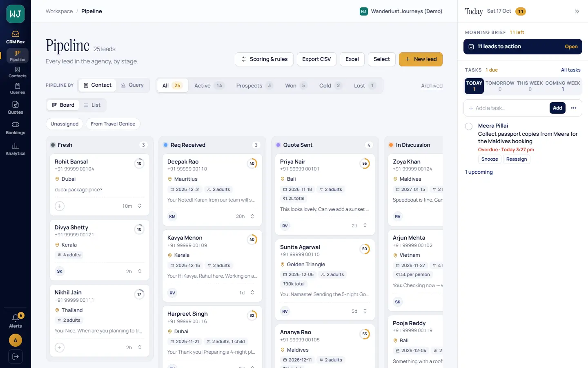
Task: Expand stage chevrons on Deepak Rao card
Action: point(252,216)
